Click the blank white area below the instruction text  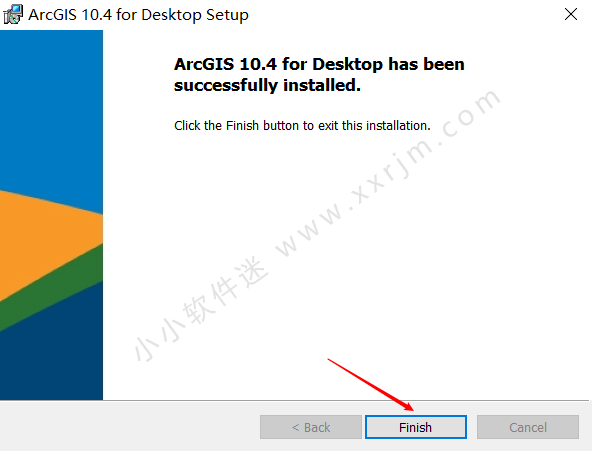tap(340, 264)
